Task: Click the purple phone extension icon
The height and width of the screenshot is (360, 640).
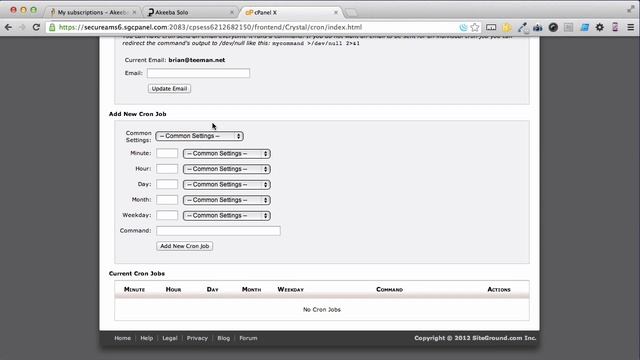Action: (615, 27)
